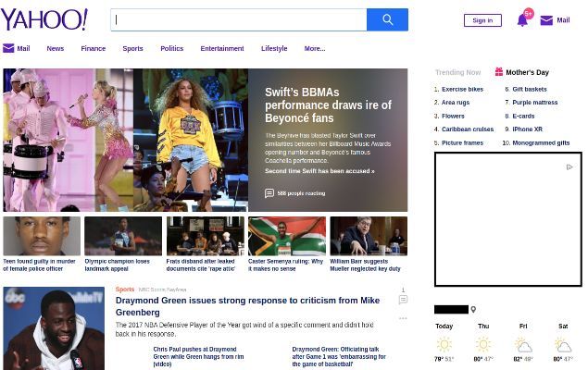Open William Barr suggests Mueller story thumbnail
The height and width of the screenshot is (370, 588).
369,236
